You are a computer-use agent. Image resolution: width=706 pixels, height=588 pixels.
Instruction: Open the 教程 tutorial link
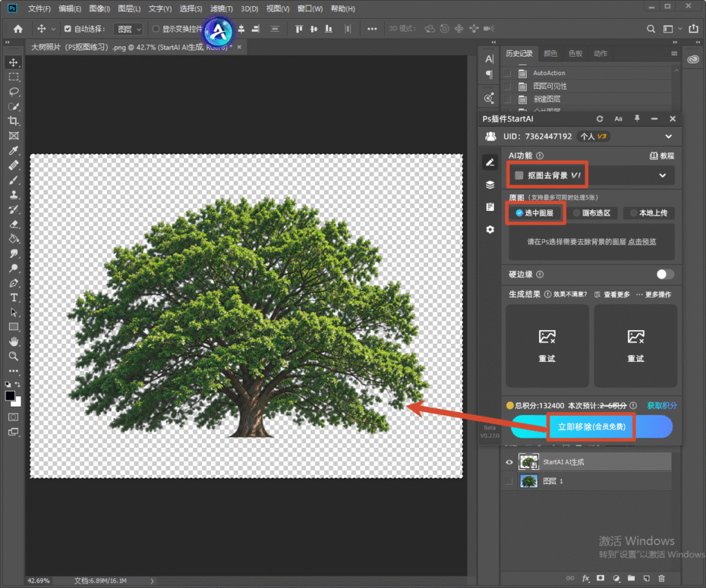coord(662,156)
